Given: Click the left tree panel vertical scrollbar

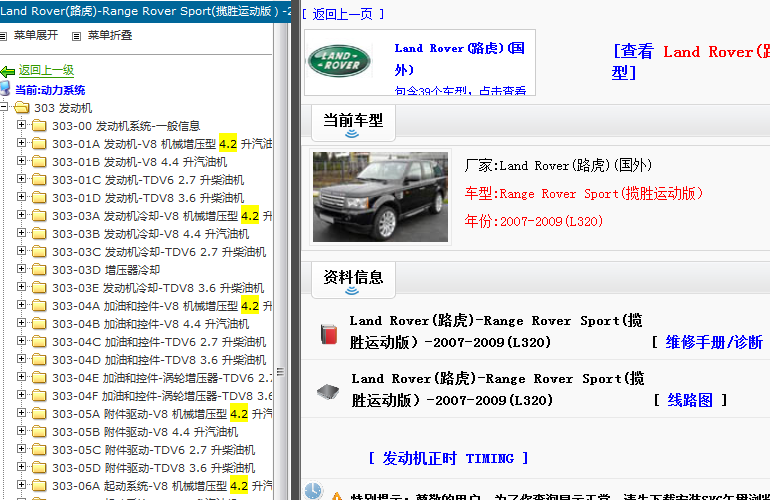Looking at the screenshot, I should click(x=280, y=260).
